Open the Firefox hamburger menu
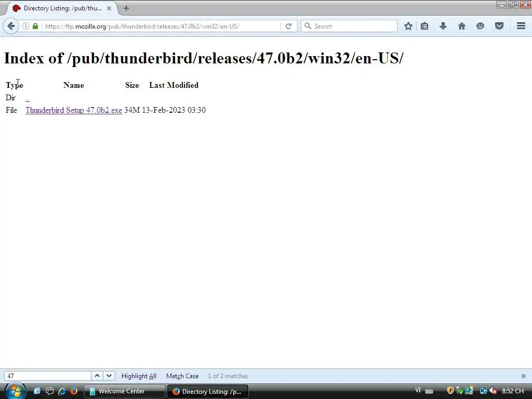 click(x=521, y=26)
